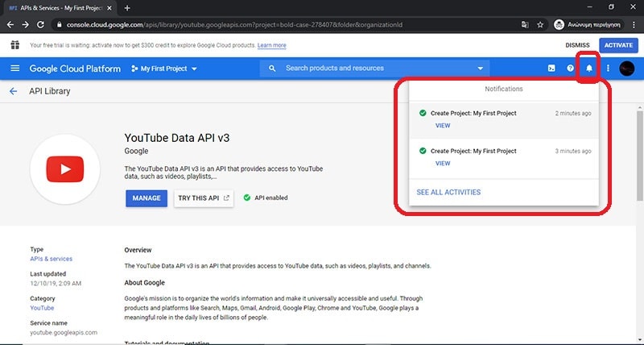Open the three-dot settings menu
The image size is (644, 345).
click(608, 69)
